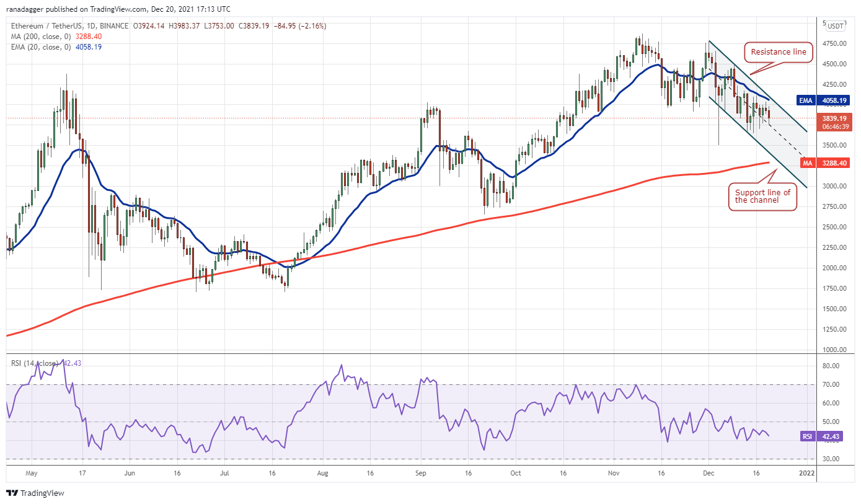
Task: Click the Aug label on the time axis
Action: coord(322,472)
